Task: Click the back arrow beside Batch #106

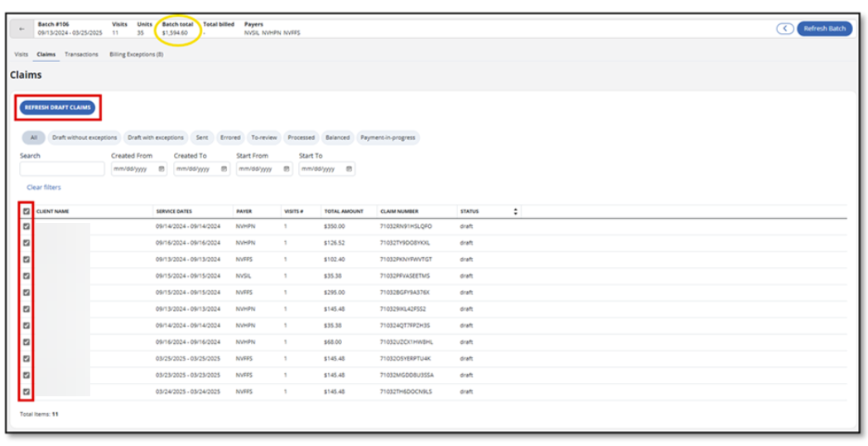Action: [x=22, y=29]
